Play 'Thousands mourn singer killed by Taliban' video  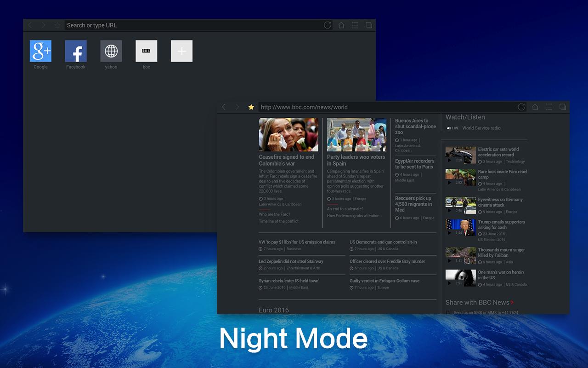(x=461, y=255)
